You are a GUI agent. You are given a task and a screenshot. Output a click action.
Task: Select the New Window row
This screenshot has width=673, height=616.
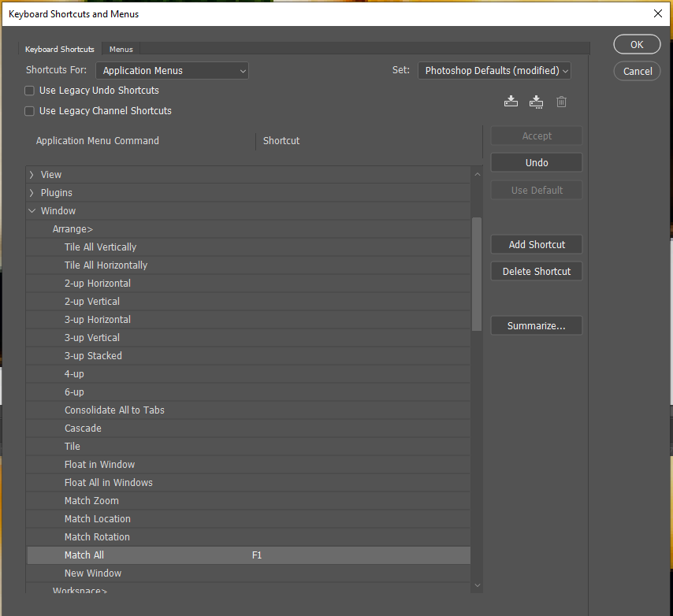[248, 573]
